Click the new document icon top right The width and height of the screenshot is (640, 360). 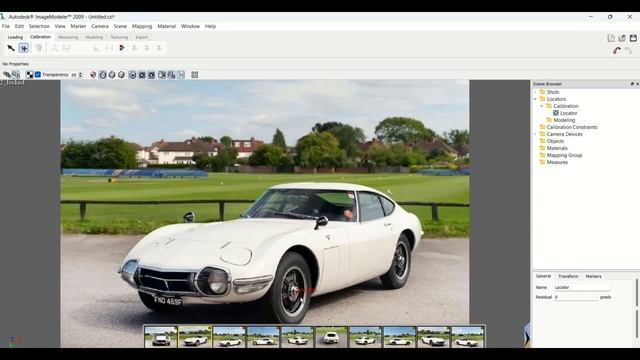[x=611, y=38]
